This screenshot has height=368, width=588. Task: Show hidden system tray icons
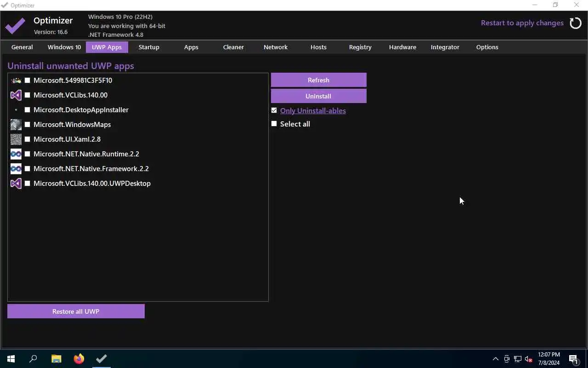[495, 359]
